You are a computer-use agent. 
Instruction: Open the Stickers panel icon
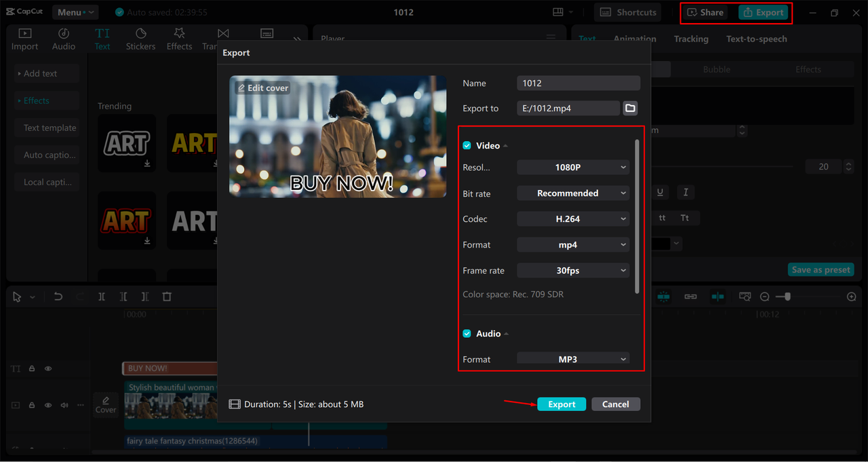(x=140, y=39)
